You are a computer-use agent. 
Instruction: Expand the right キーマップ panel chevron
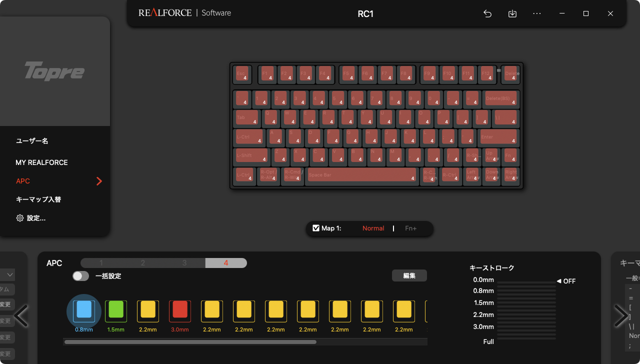point(620,315)
